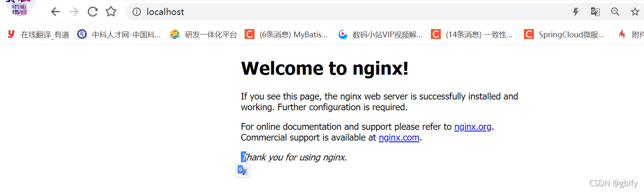This screenshot has height=192, width=644.
Task: Click star icon at address bar right
Action: 635,12
